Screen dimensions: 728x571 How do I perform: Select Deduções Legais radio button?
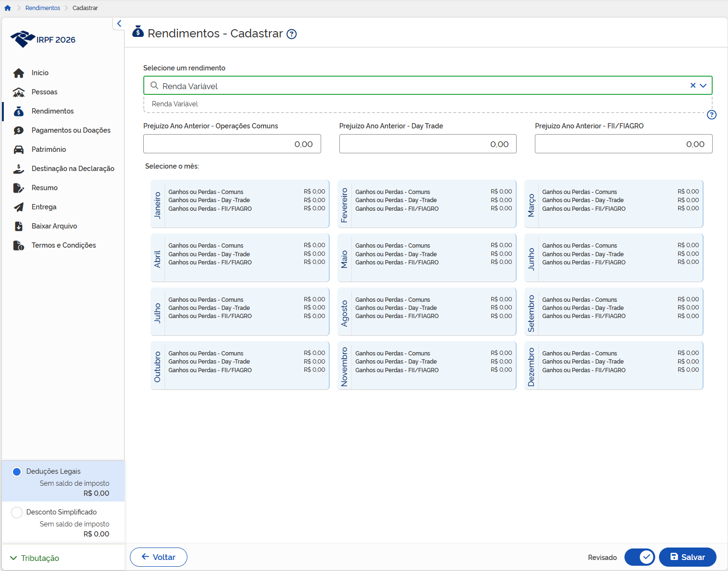(x=17, y=472)
